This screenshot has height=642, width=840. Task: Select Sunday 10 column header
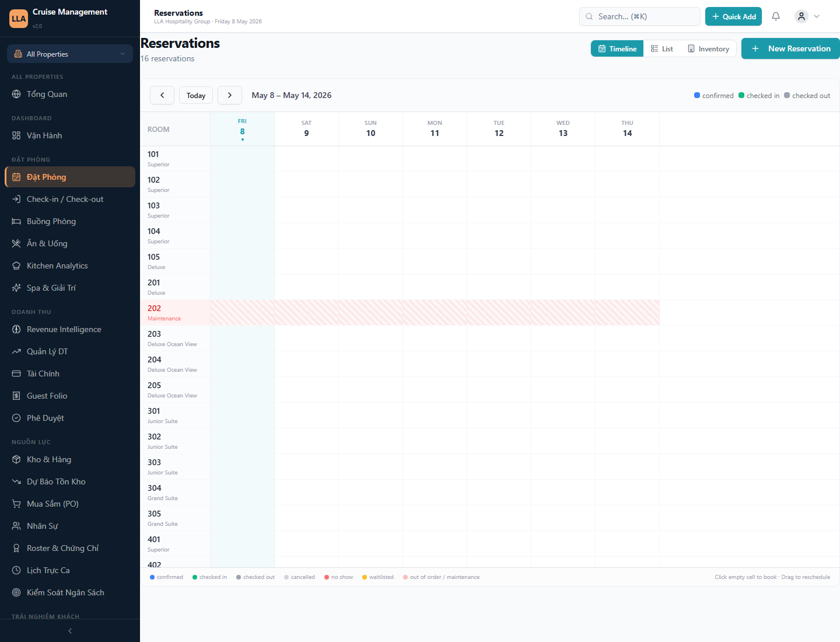pos(370,129)
